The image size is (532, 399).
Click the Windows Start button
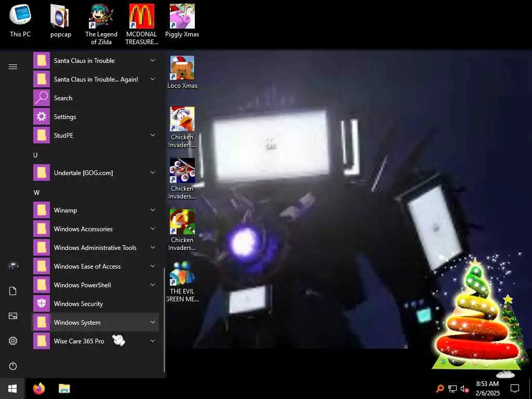[x=12, y=389]
